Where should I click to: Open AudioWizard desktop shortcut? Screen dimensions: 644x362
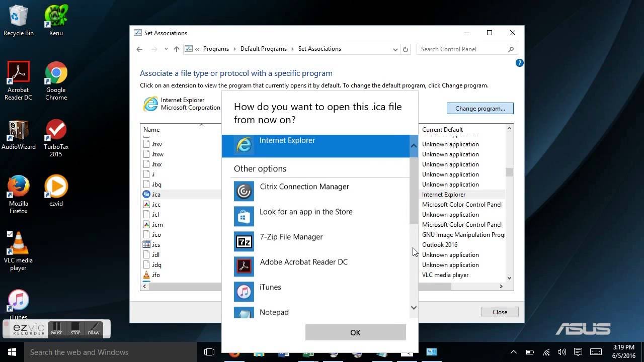(19, 135)
